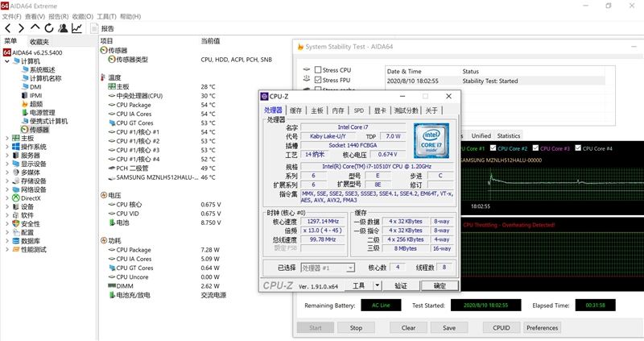Viewport: 644px width, 341px height.
Task: Click the user toolbar icon
Action: (63, 28)
